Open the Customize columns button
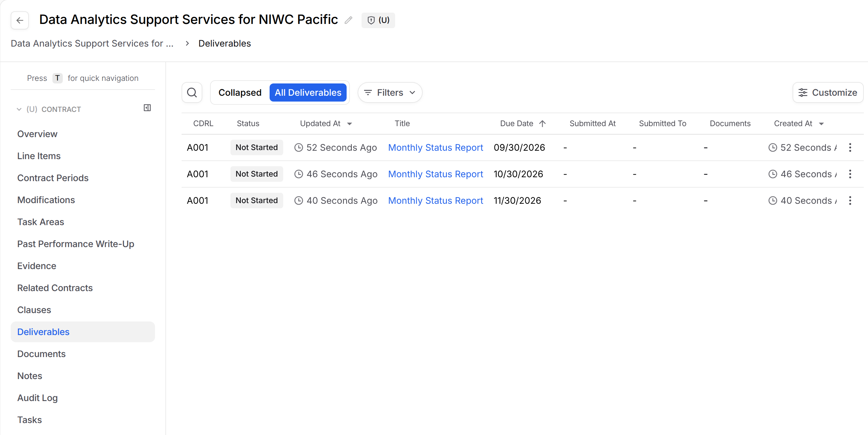Viewport: 868px width, 435px height. [x=828, y=92]
